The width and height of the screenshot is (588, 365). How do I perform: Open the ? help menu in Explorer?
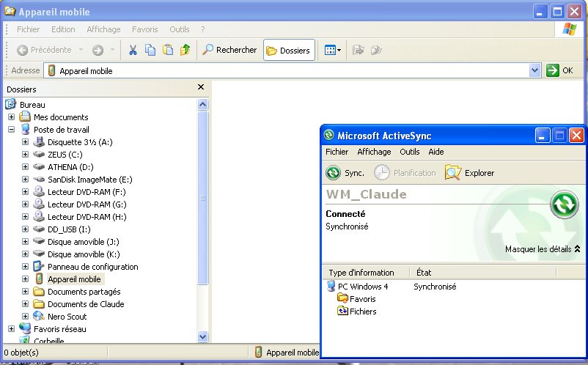tap(203, 29)
